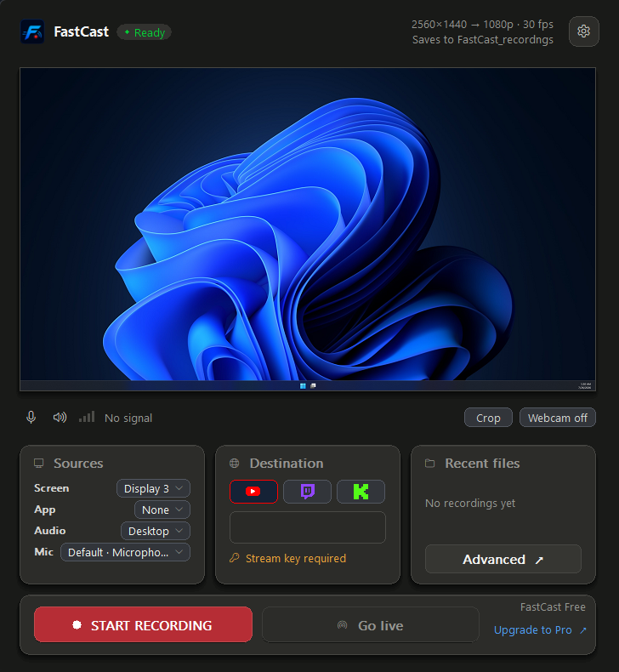Open the Advanced options button
Viewport: 619px width, 672px height.
(503, 559)
